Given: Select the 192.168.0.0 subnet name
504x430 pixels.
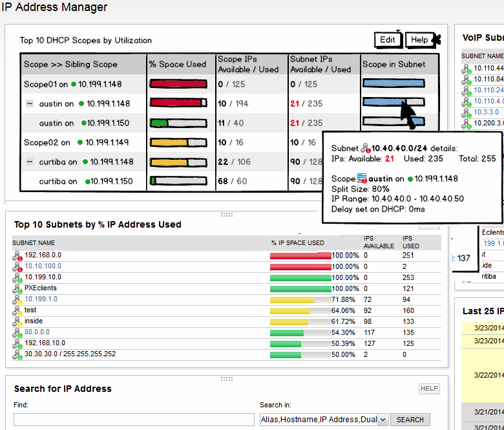Looking at the screenshot, I should (43, 255).
